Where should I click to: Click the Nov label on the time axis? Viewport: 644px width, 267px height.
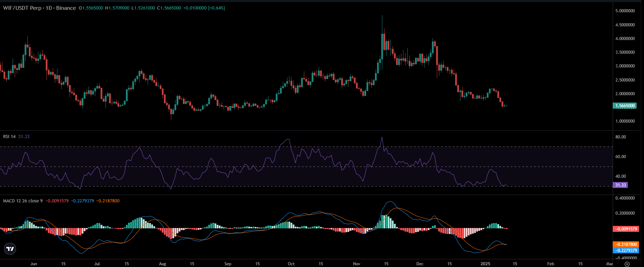357,263
